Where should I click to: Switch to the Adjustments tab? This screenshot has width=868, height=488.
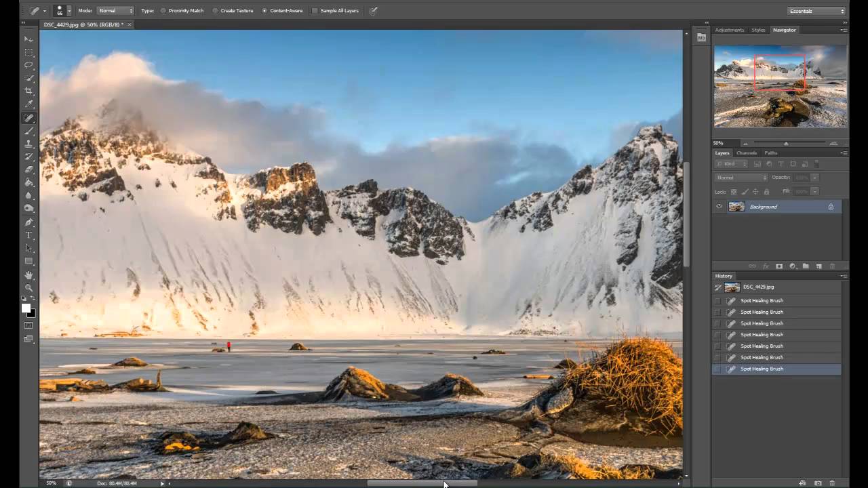pyautogui.click(x=730, y=30)
